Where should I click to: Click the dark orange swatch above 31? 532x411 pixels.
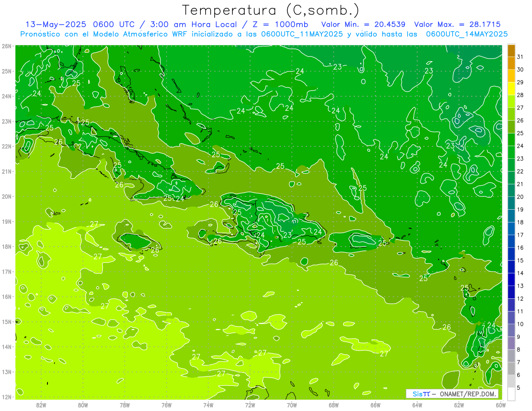[x=511, y=51]
